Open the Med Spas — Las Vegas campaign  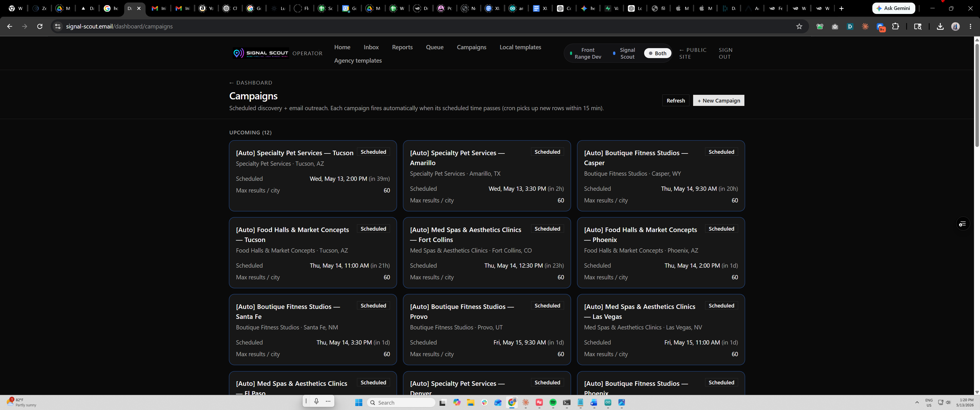tap(660, 329)
